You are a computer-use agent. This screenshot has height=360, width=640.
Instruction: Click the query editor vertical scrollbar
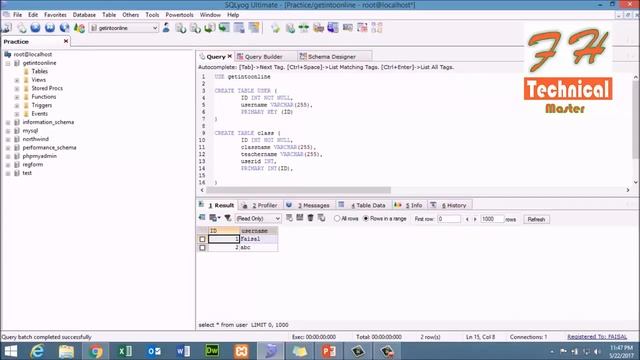[636, 119]
